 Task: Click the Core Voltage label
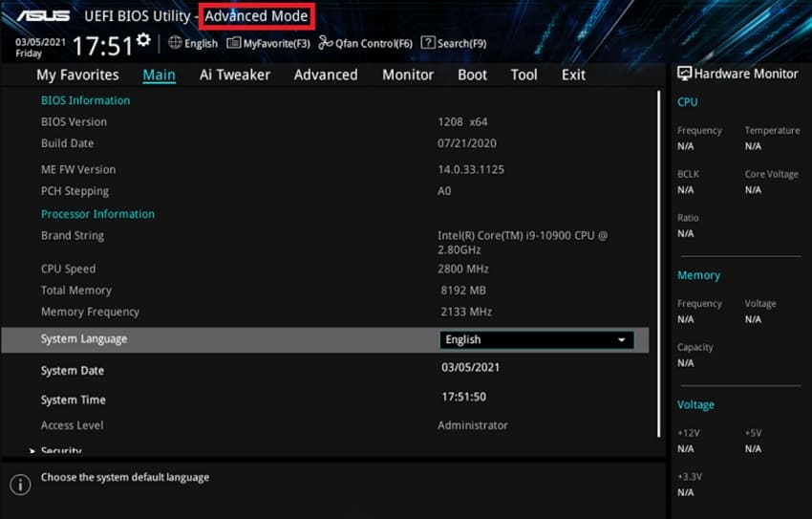point(772,175)
